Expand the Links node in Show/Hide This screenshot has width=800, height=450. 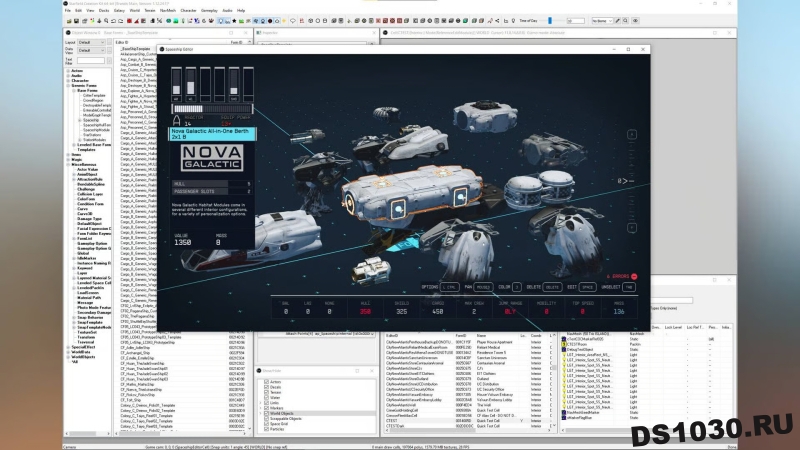260,403
